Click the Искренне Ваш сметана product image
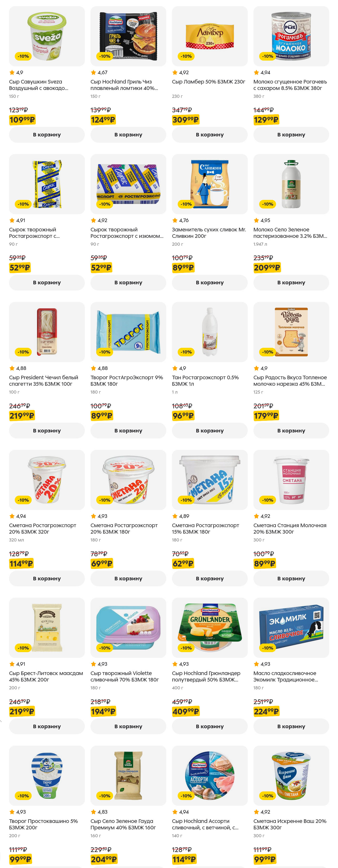 291,775
